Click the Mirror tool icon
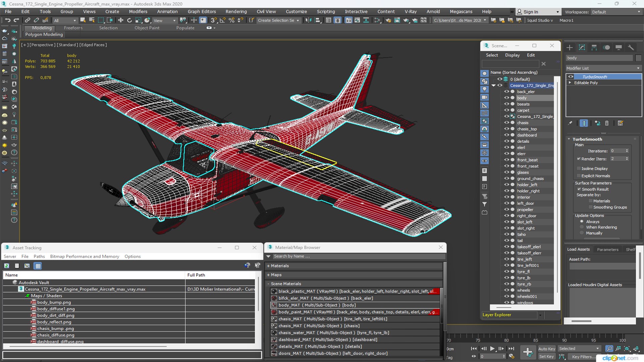The image size is (644, 362). point(309,20)
